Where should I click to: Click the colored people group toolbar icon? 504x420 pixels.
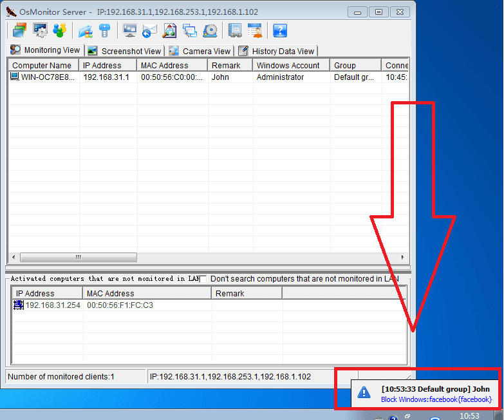click(x=59, y=30)
